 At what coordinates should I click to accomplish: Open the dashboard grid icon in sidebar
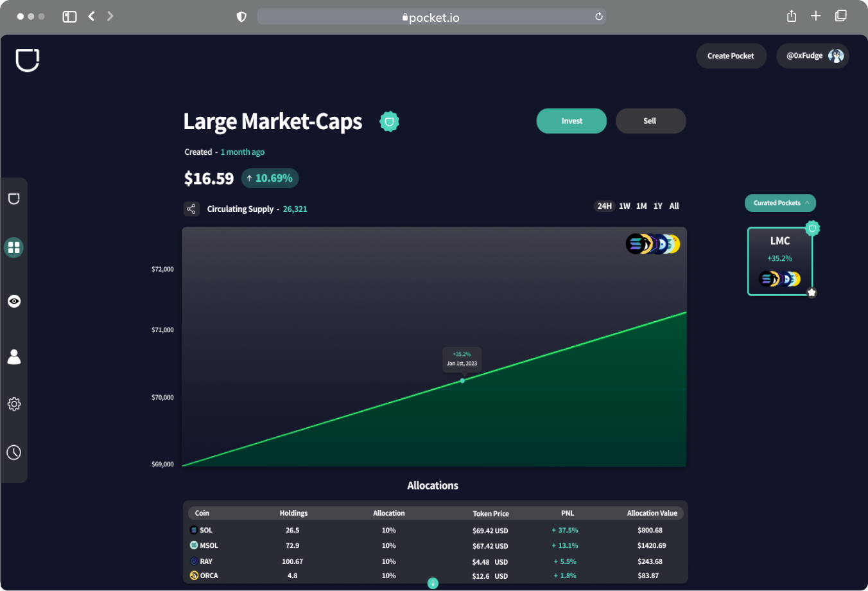13,247
